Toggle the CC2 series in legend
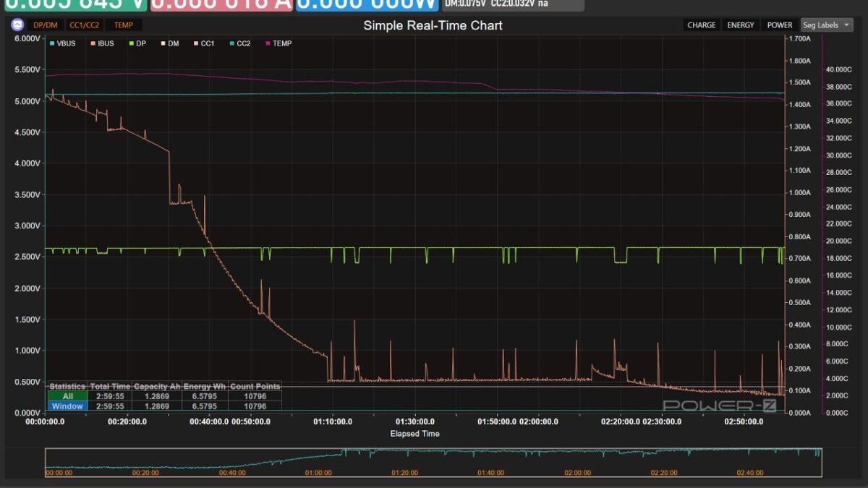 pyautogui.click(x=239, y=43)
